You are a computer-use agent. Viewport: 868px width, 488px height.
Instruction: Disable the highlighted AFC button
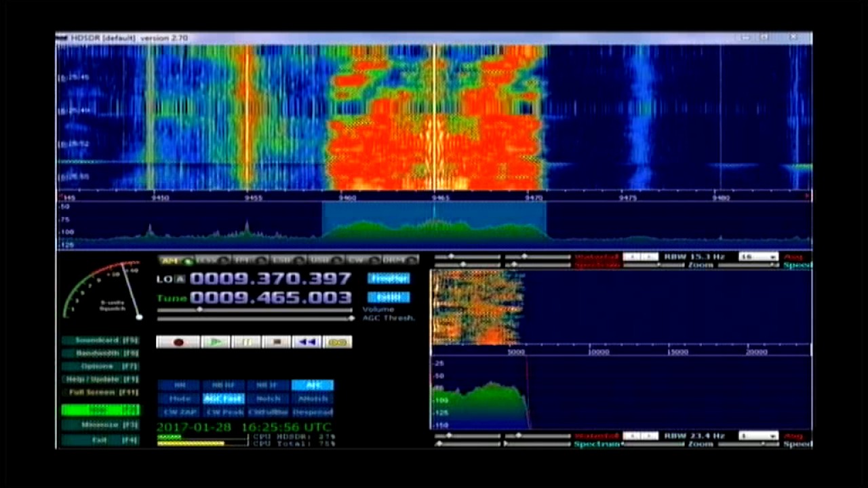point(313,385)
